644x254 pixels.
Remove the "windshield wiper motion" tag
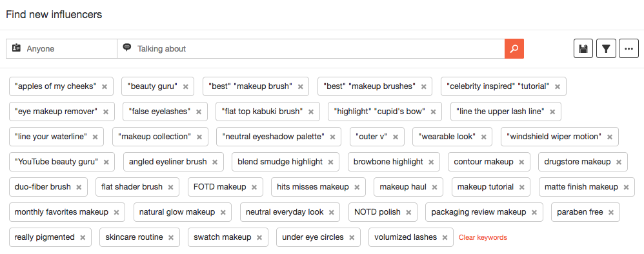click(x=610, y=137)
